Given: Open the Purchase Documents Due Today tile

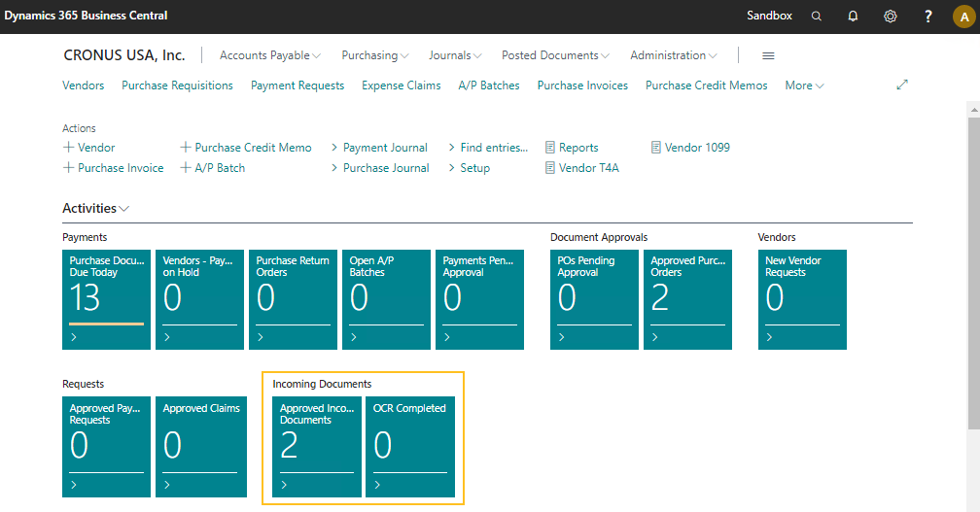Looking at the screenshot, I should [x=106, y=299].
